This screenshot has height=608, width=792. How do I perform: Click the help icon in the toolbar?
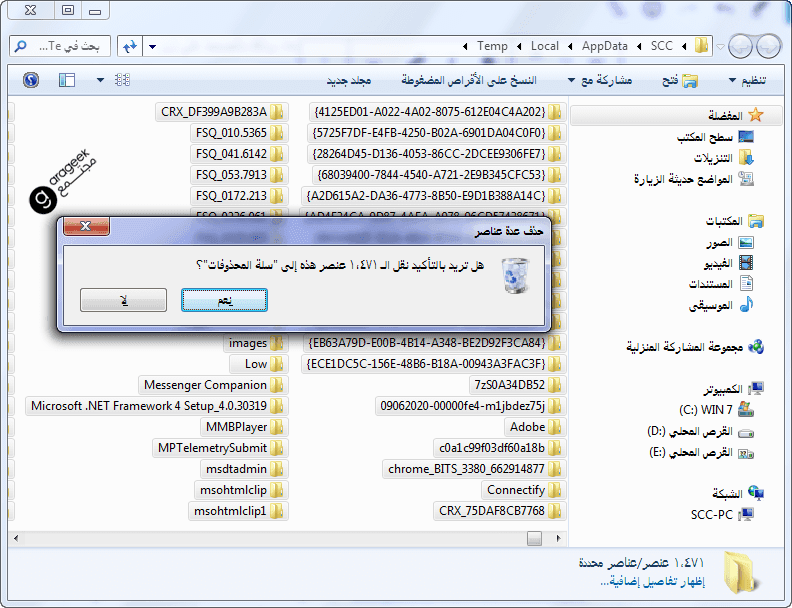tap(30, 79)
